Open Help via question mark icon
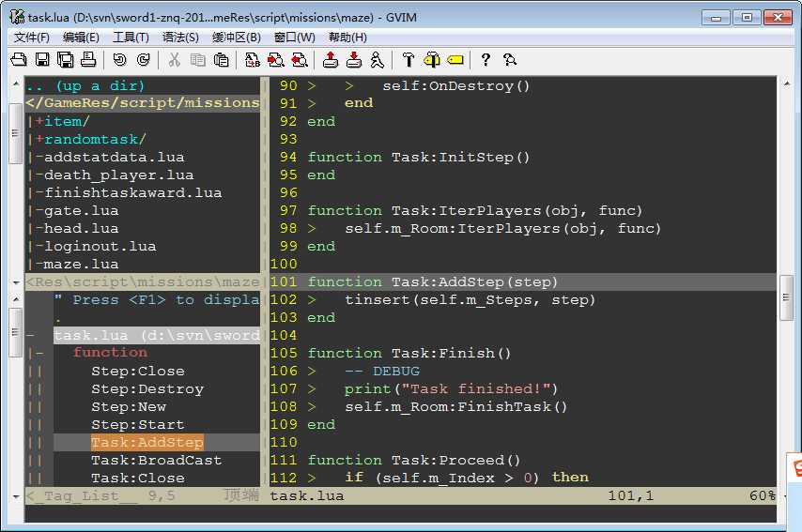This screenshot has width=802, height=532. click(x=486, y=60)
